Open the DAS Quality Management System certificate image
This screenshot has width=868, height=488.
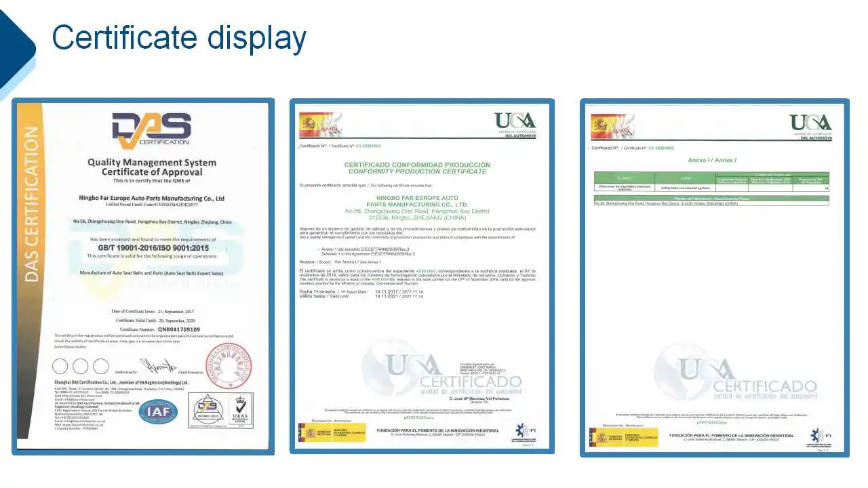click(x=143, y=277)
